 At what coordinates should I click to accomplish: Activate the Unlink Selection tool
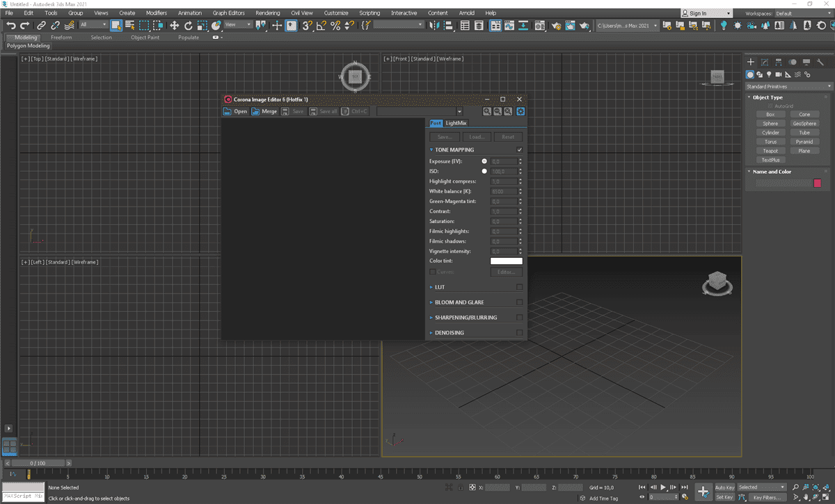click(55, 25)
